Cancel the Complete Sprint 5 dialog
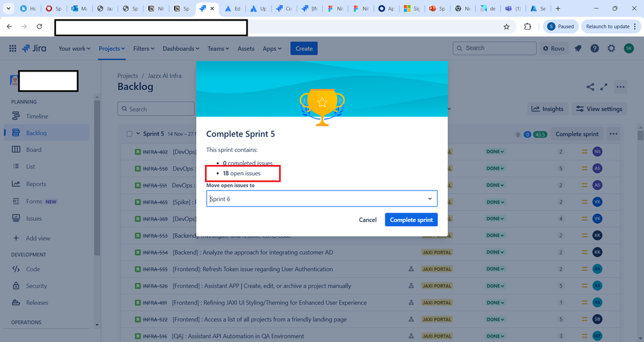Screen dimensions: 644x342 tap(367, 220)
